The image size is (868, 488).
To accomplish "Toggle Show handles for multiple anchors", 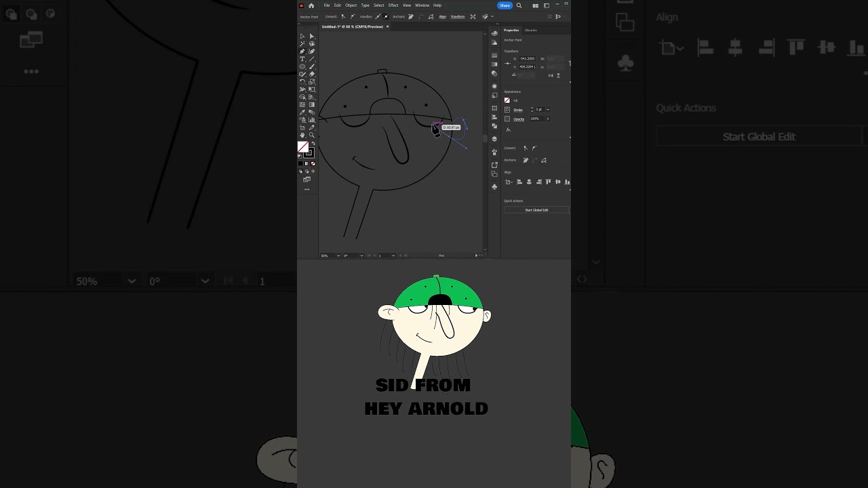I will point(378,16).
